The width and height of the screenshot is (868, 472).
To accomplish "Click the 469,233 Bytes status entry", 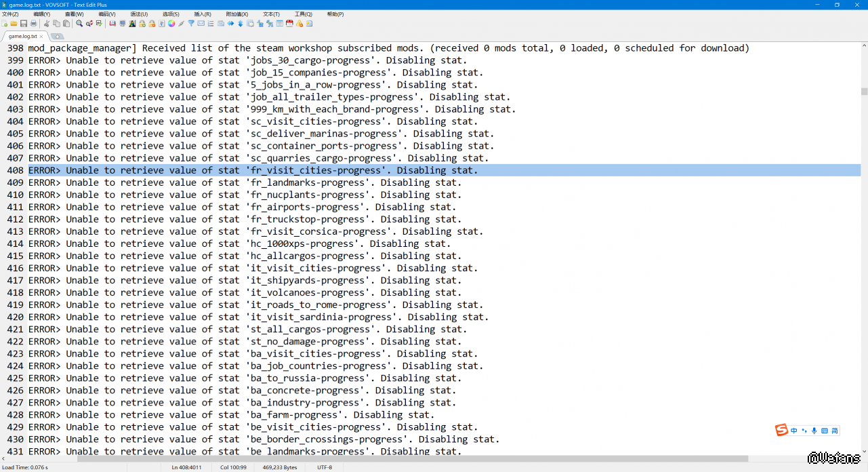I will pos(280,467).
